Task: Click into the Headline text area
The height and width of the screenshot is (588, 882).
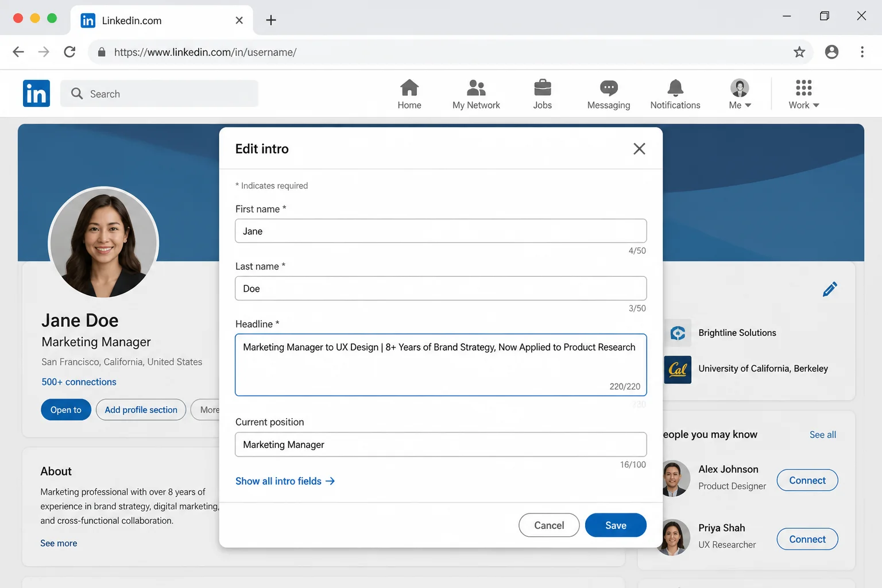Action: 441,365
